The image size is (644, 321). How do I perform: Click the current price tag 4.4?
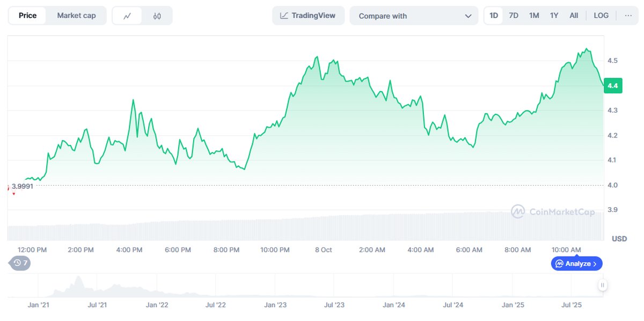point(612,85)
